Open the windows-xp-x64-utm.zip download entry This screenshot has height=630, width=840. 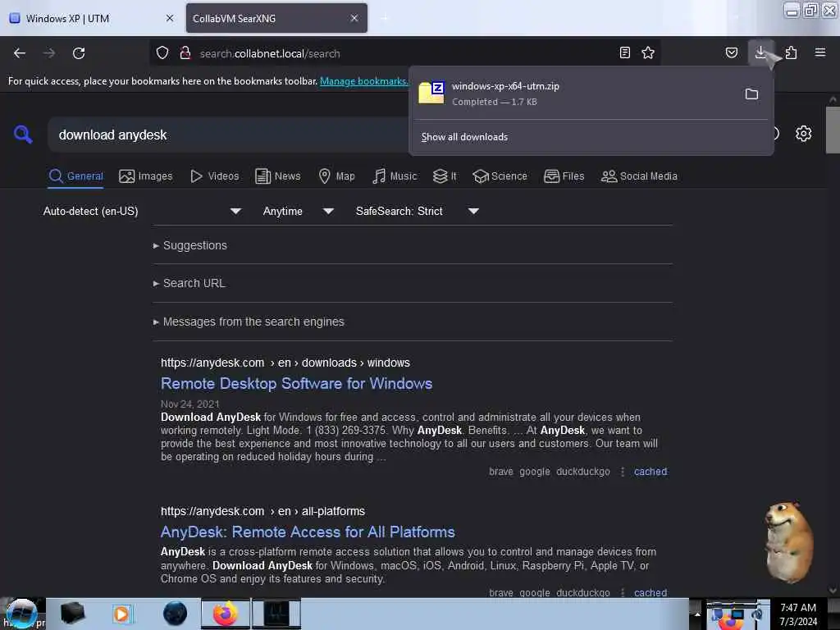click(x=576, y=94)
